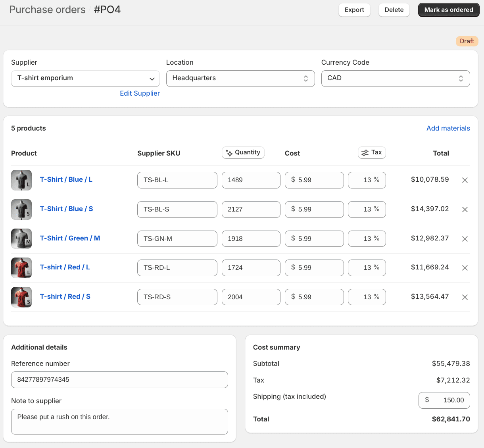
Task: Click the Subtotal value $55,479.38
Action: coord(451,363)
